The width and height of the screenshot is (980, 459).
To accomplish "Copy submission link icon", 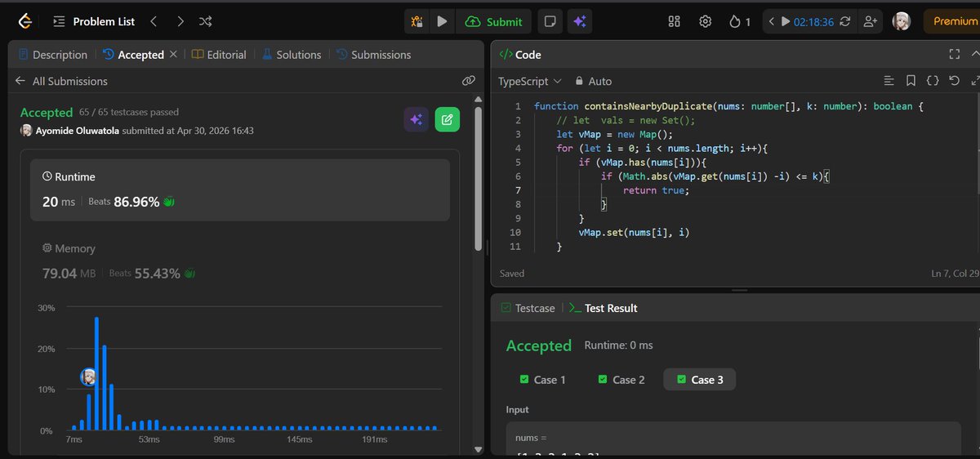I will point(468,81).
